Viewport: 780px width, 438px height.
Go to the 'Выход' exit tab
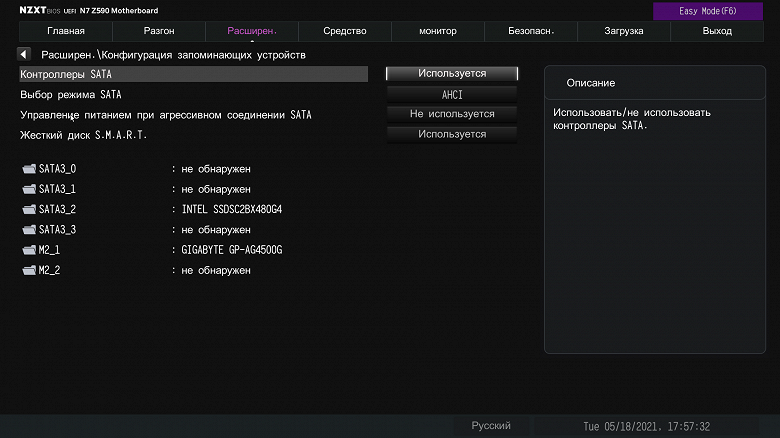[717, 32]
